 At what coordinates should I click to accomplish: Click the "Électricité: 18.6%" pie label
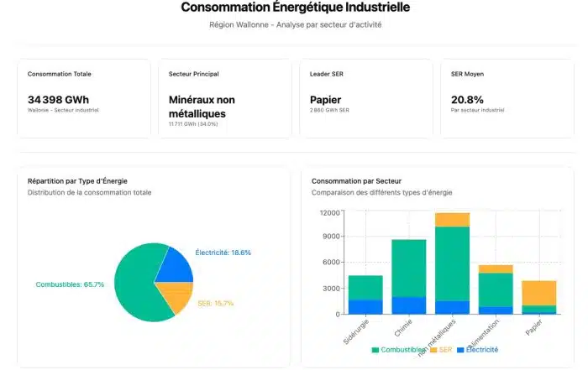(223, 253)
